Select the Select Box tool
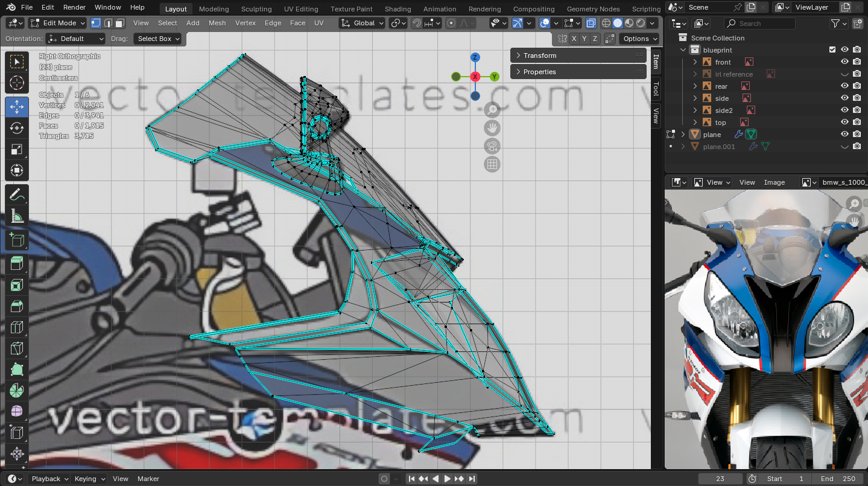 (17, 61)
